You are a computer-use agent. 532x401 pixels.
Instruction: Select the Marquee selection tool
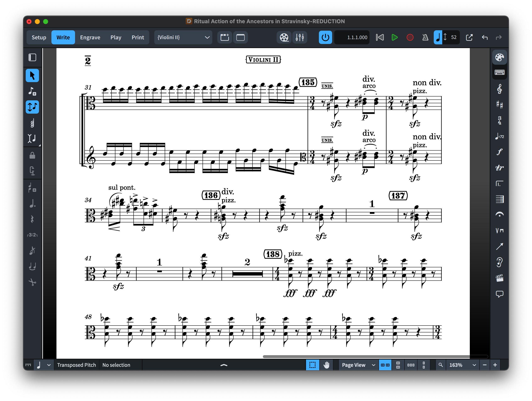(312, 365)
